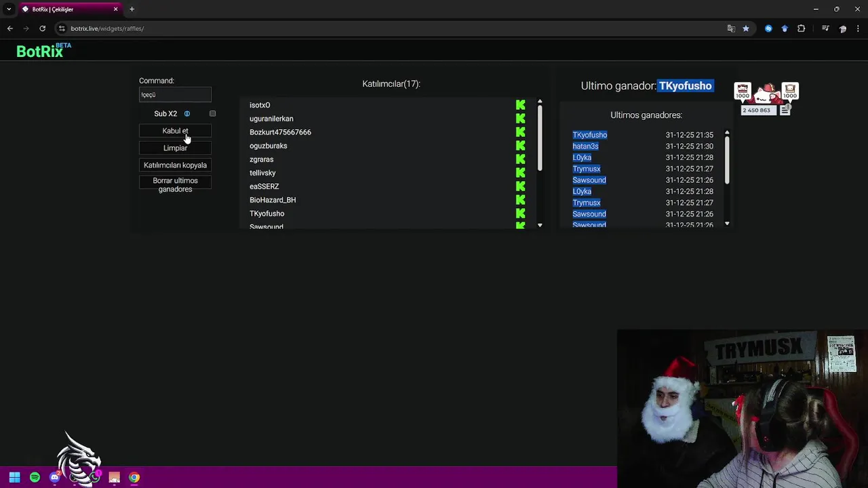The width and height of the screenshot is (868, 488).
Task: Click the botrix.live address bar URL
Action: (107, 28)
